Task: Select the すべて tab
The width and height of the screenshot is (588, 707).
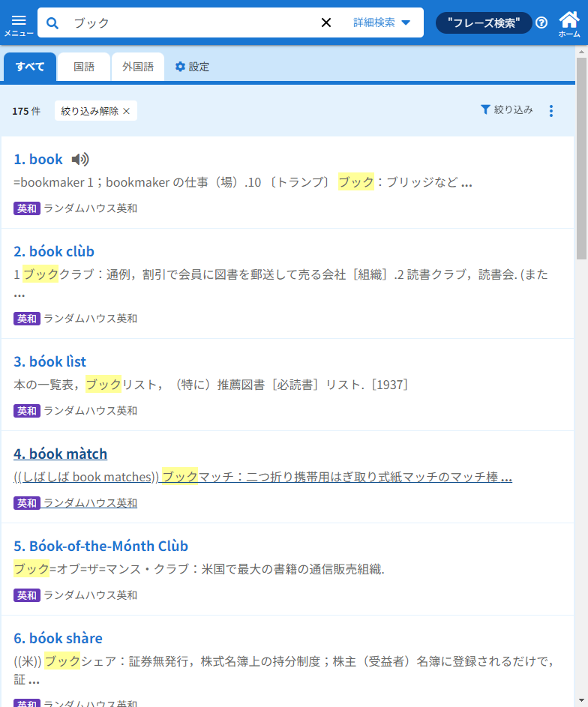Action: [30, 67]
